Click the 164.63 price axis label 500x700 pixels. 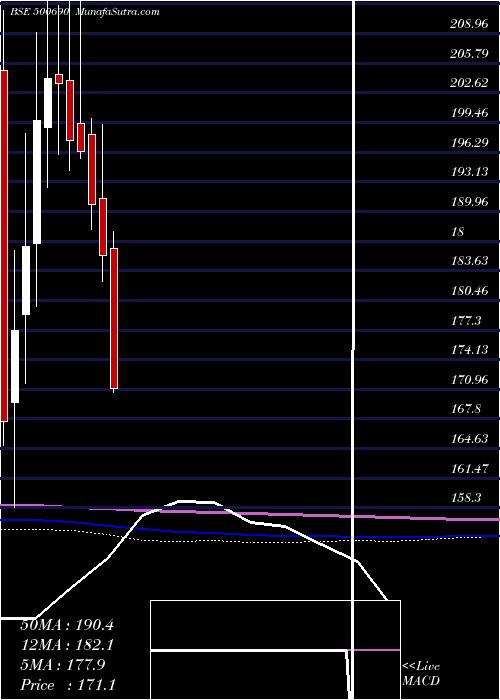pyautogui.click(x=469, y=439)
